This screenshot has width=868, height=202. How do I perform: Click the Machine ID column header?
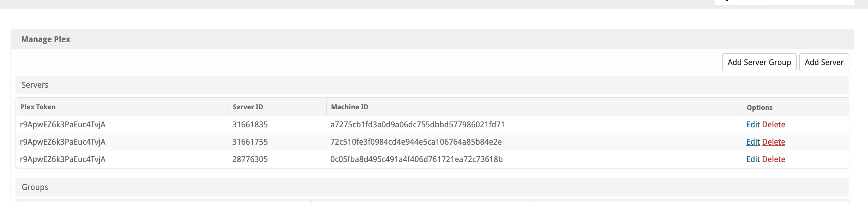point(349,107)
